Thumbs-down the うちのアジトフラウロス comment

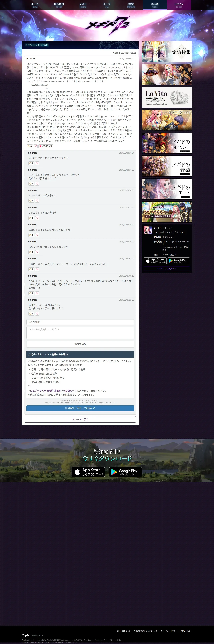click(x=37, y=293)
